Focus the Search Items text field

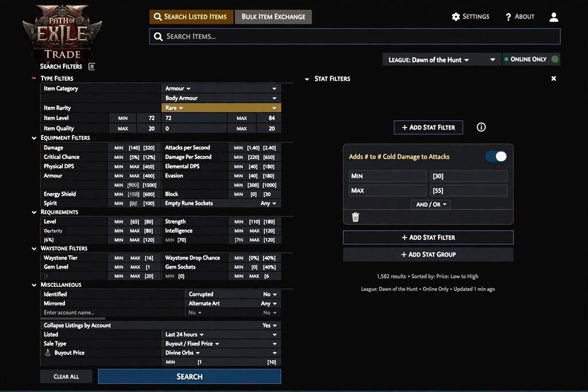click(355, 36)
